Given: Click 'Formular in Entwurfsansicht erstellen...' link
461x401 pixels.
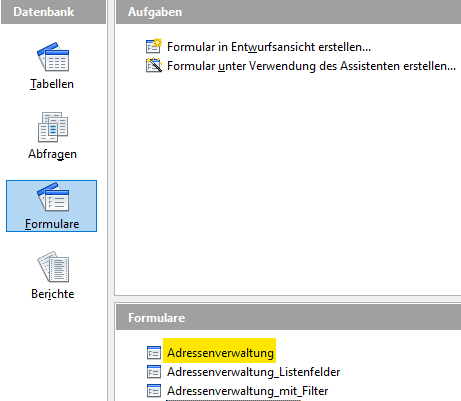Looking at the screenshot, I should (269, 47).
